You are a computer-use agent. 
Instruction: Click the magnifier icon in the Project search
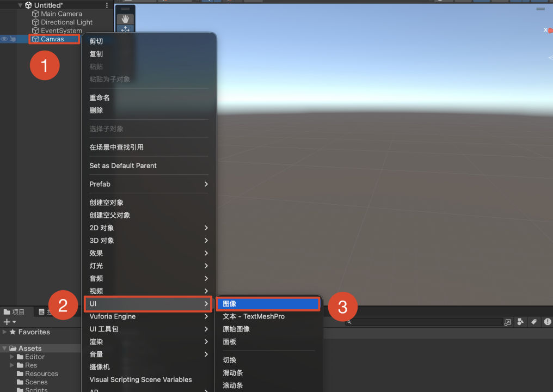[x=349, y=322]
